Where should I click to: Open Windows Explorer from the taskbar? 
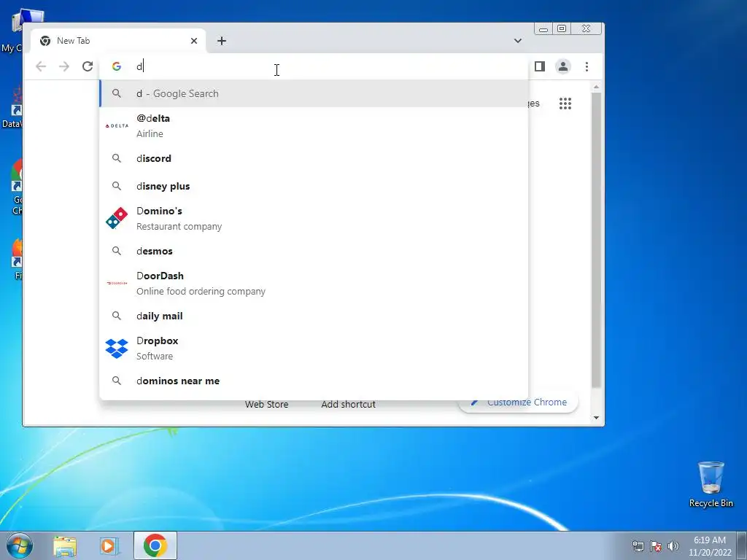click(x=65, y=545)
